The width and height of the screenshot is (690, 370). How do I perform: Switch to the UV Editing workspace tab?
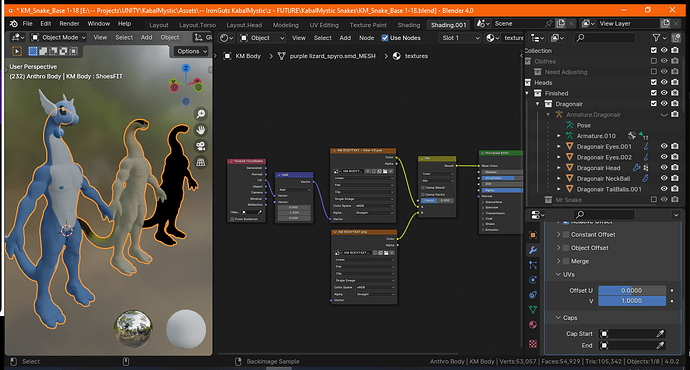point(324,25)
